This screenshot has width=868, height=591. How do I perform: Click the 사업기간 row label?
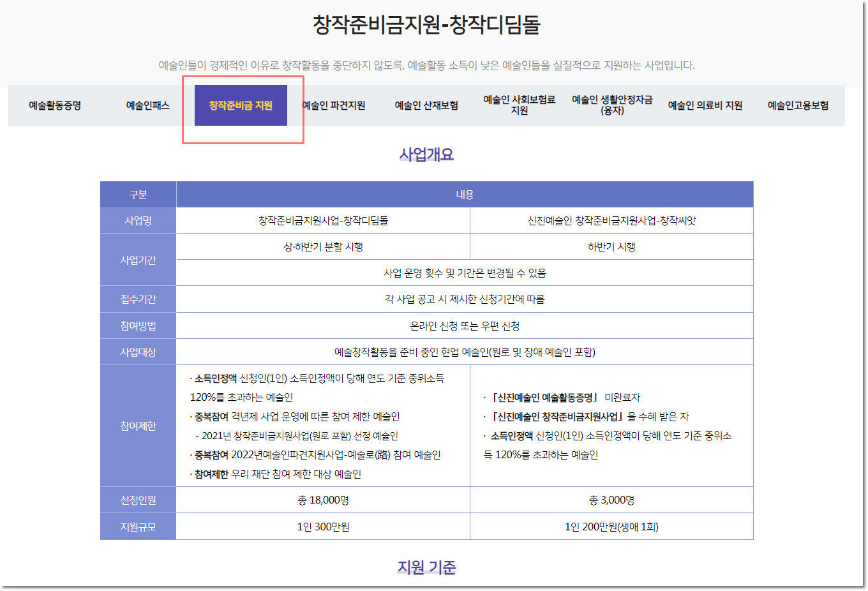click(x=138, y=260)
